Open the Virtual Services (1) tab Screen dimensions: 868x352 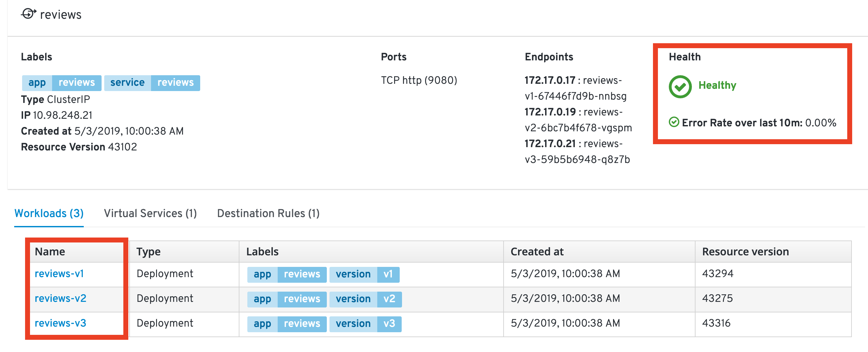[150, 213]
